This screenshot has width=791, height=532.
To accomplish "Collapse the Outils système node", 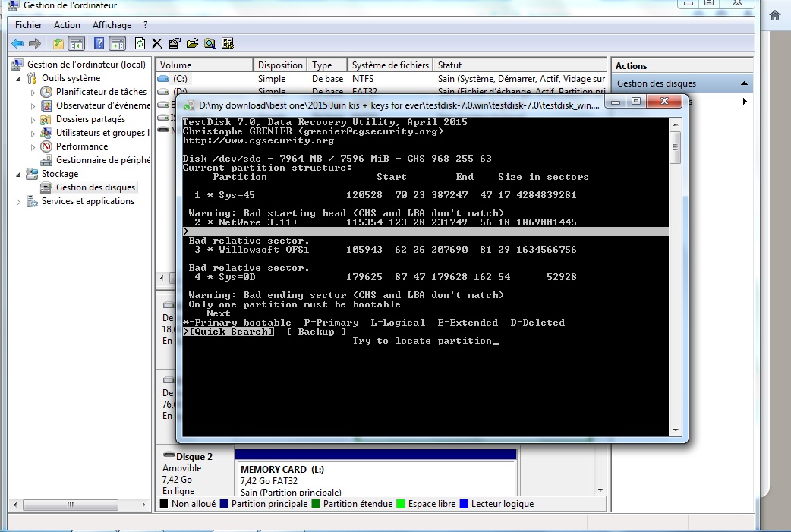I will click(x=19, y=79).
